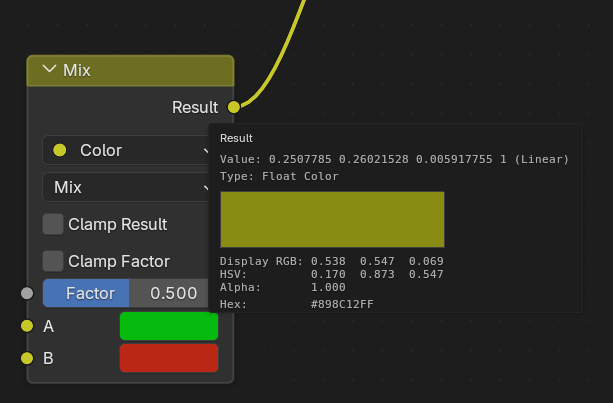Click the Mix node title bar
The width and height of the screenshot is (613, 403).
[x=140, y=71]
